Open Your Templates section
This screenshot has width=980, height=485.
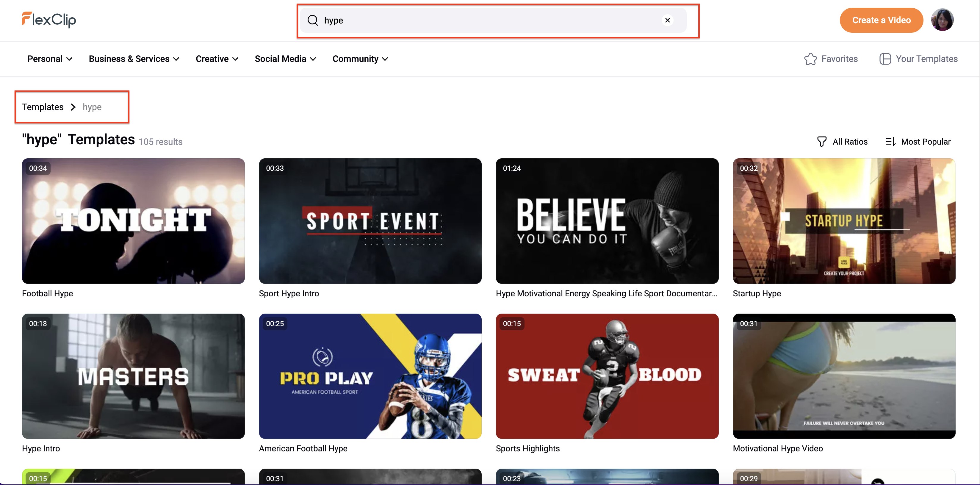[918, 59]
